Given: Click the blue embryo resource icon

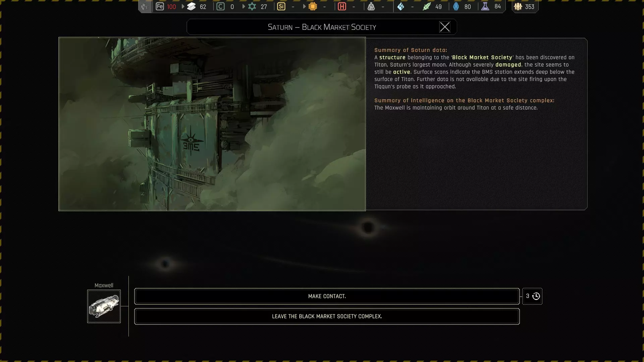Looking at the screenshot, I should tap(456, 6).
